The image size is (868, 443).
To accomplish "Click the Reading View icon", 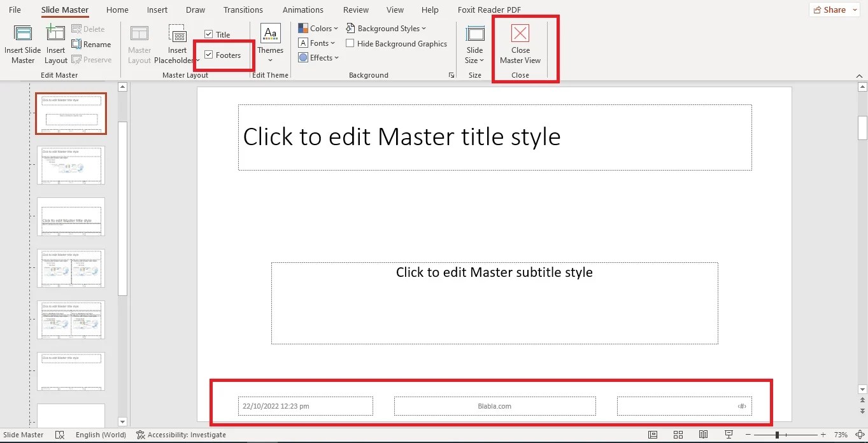I will [x=703, y=434].
